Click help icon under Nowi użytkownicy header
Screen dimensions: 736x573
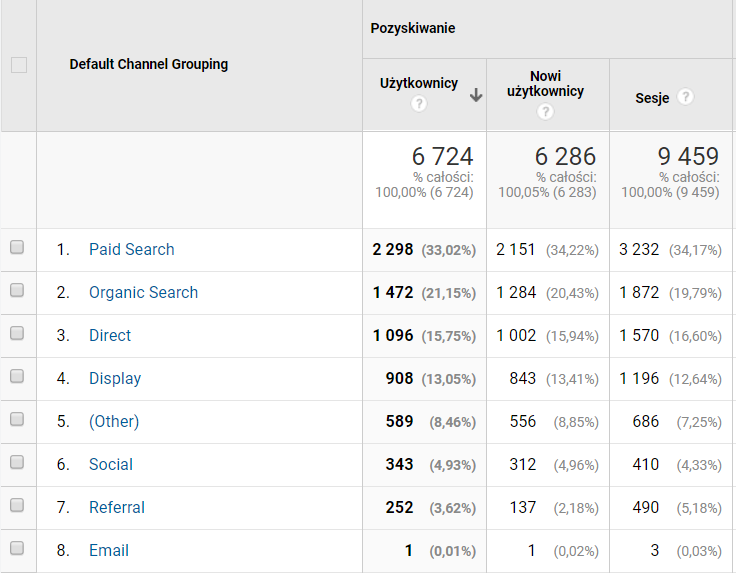point(545,111)
